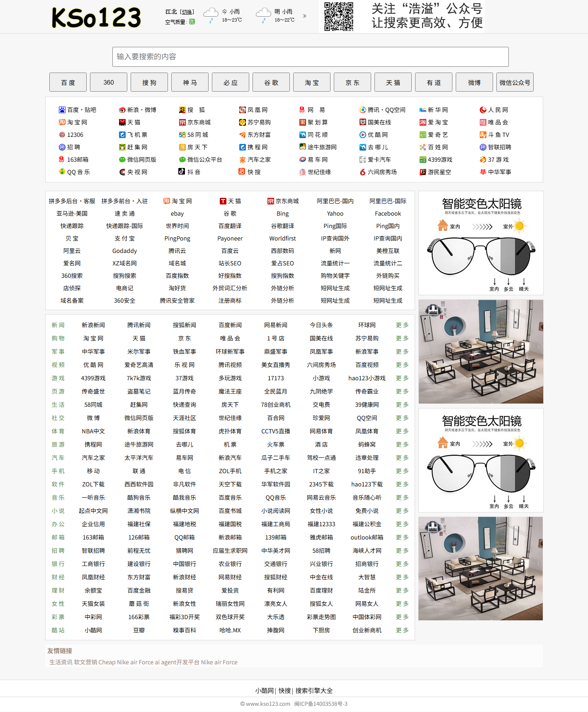Expand 更多 in the 游戏 row

pos(402,378)
